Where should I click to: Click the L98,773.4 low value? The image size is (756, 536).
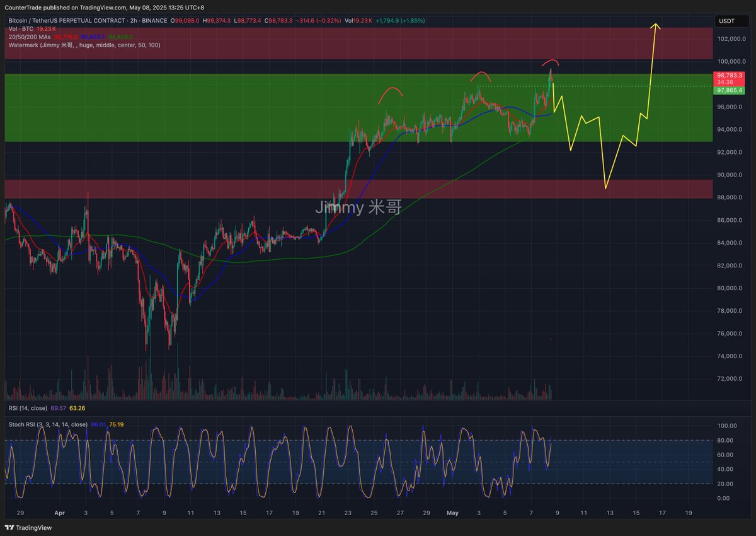[249, 21]
